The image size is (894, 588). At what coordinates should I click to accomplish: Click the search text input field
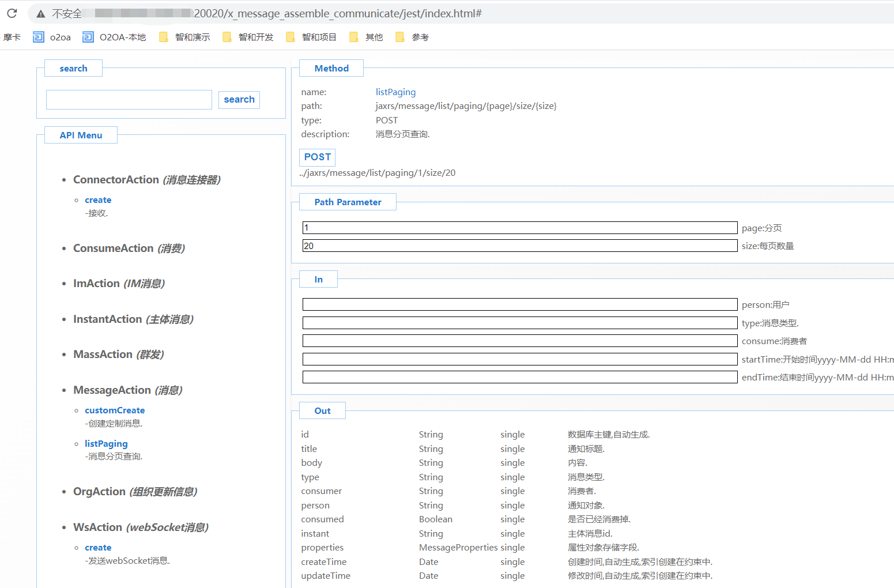(129, 100)
